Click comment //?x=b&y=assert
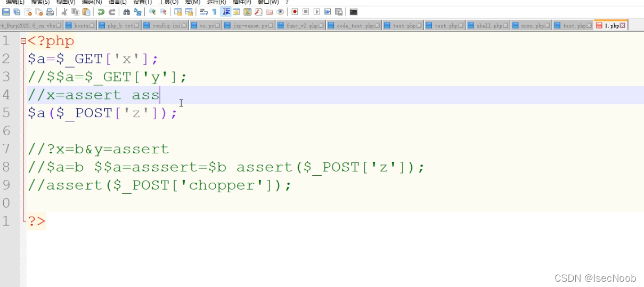 click(x=99, y=149)
